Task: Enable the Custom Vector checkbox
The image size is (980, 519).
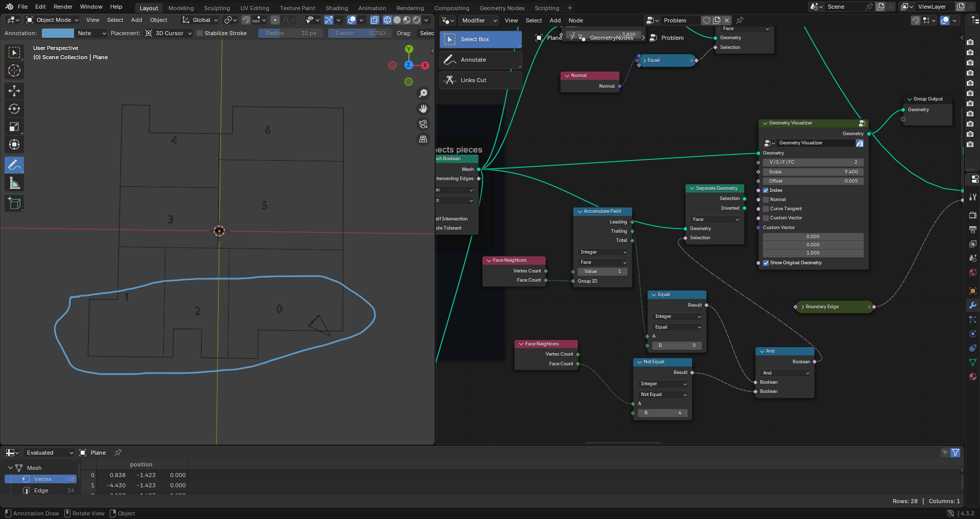Action: point(766,218)
